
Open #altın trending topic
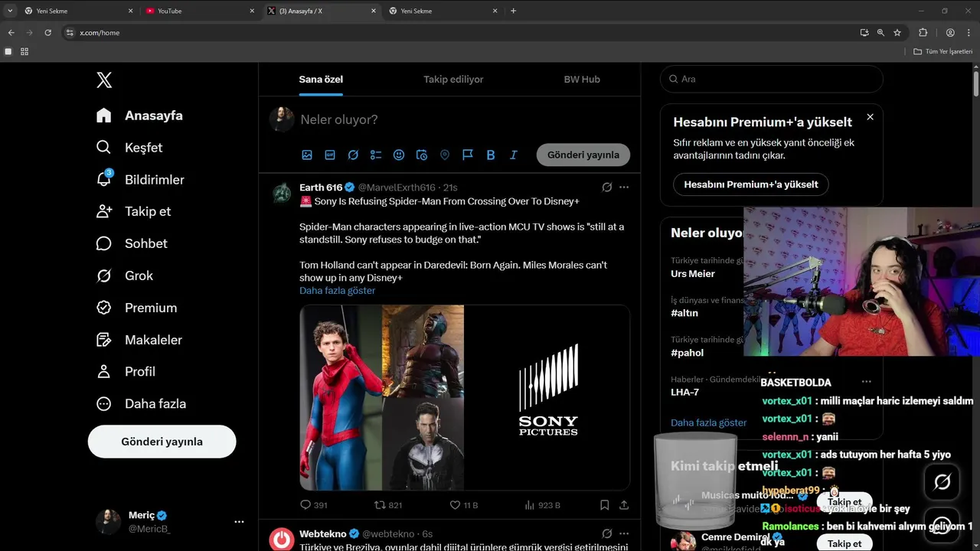pos(684,313)
